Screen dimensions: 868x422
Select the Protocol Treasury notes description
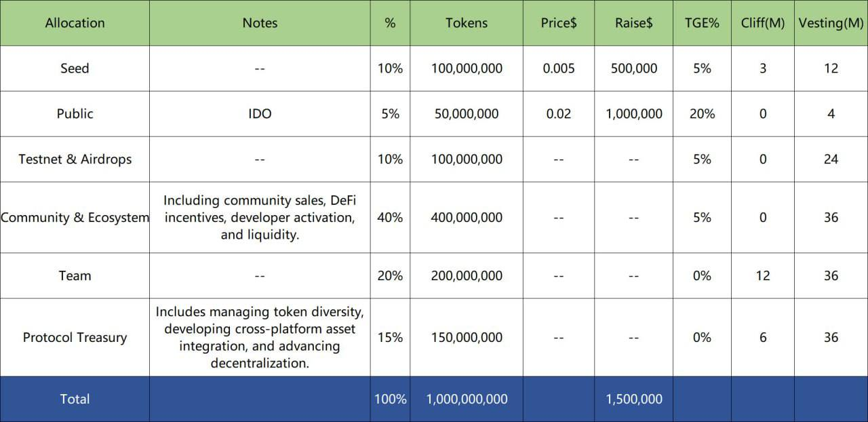click(x=260, y=338)
